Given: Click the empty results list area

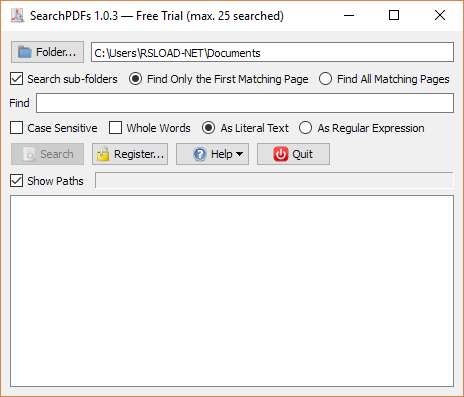Looking at the screenshot, I should pos(232,291).
